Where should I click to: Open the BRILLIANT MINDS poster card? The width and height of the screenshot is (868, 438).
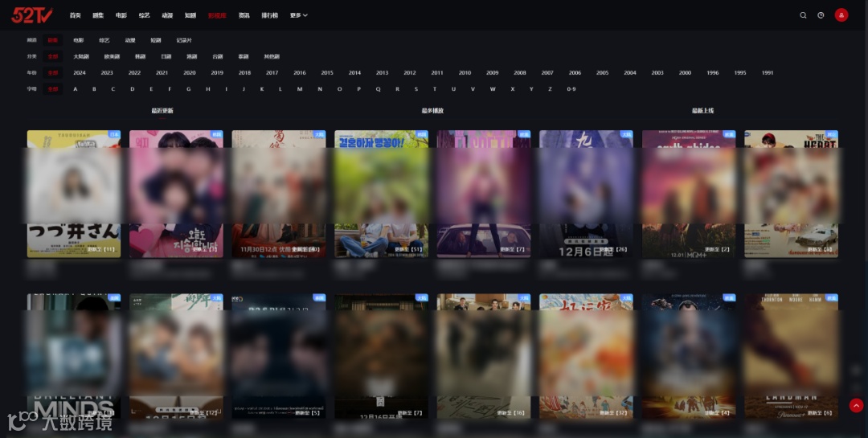[74, 356]
